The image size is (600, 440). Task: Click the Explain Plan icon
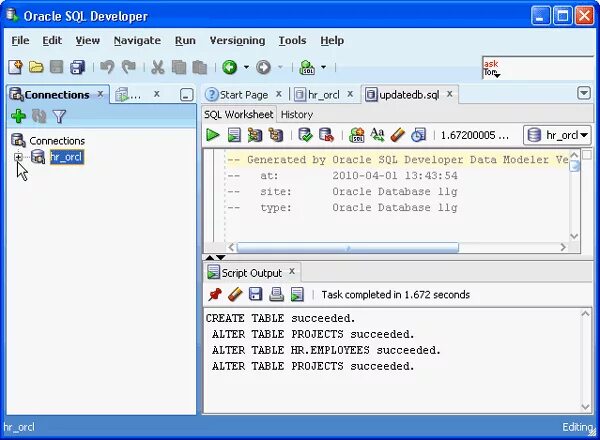(x=276, y=135)
